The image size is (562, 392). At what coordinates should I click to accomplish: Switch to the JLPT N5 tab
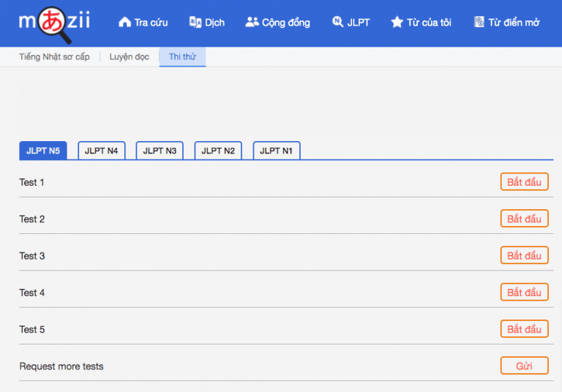click(42, 151)
